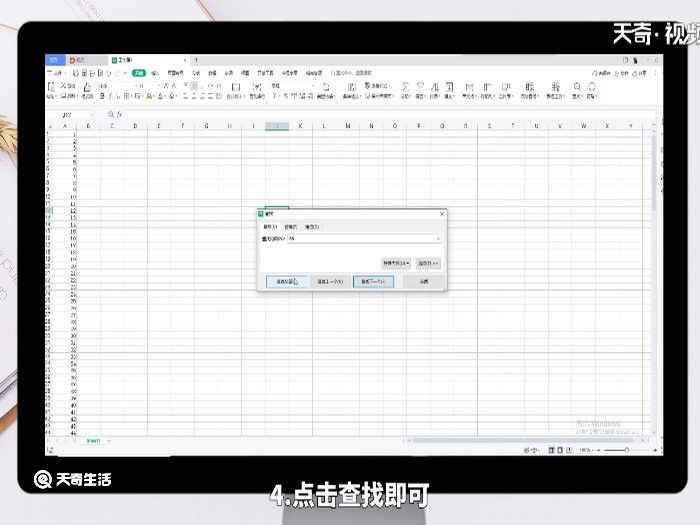Click the zoom slider in status bar

click(x=626, y=450)
